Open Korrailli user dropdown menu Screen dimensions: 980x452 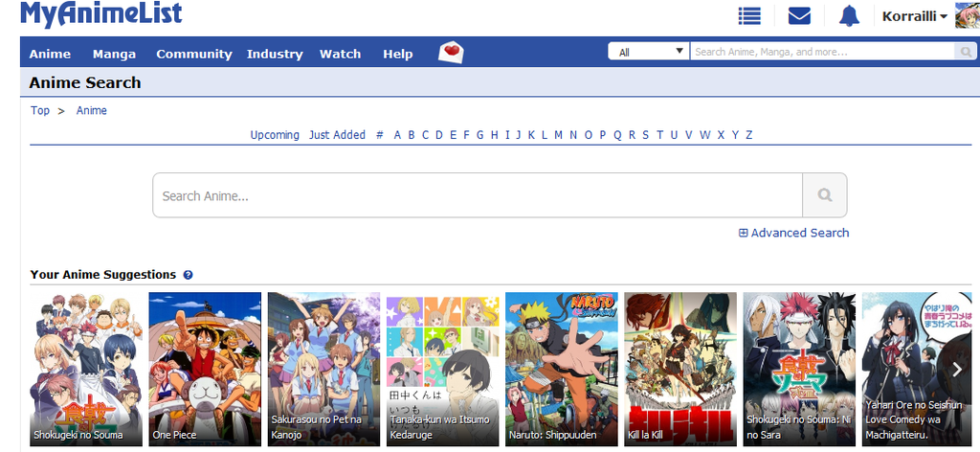coord(914,16)
